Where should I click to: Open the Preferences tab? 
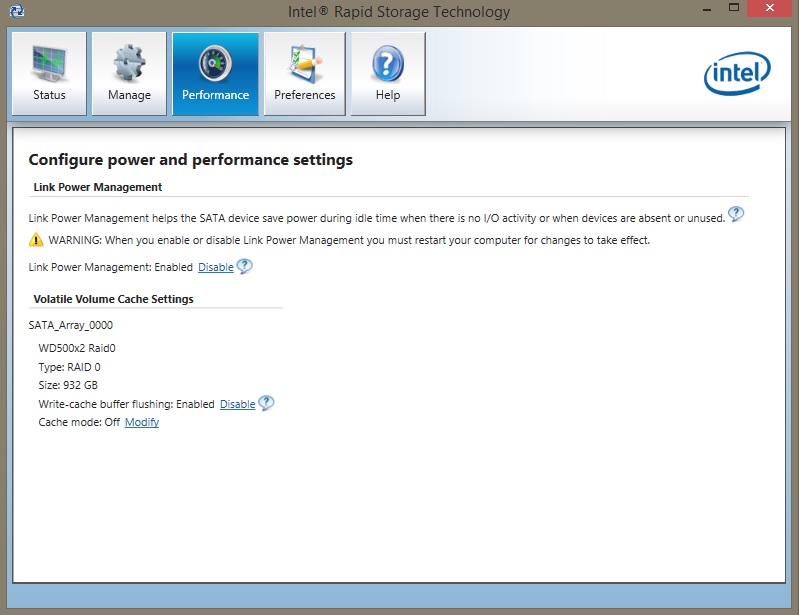pos(304,74)
